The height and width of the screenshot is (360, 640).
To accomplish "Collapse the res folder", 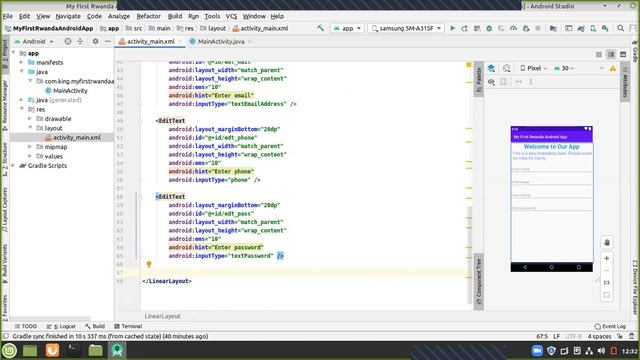I will (22, 109).
